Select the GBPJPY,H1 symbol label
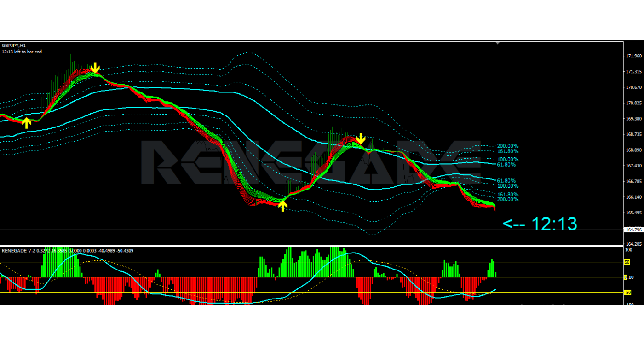This screenshot has width=644, height=345. coord(14,46)
